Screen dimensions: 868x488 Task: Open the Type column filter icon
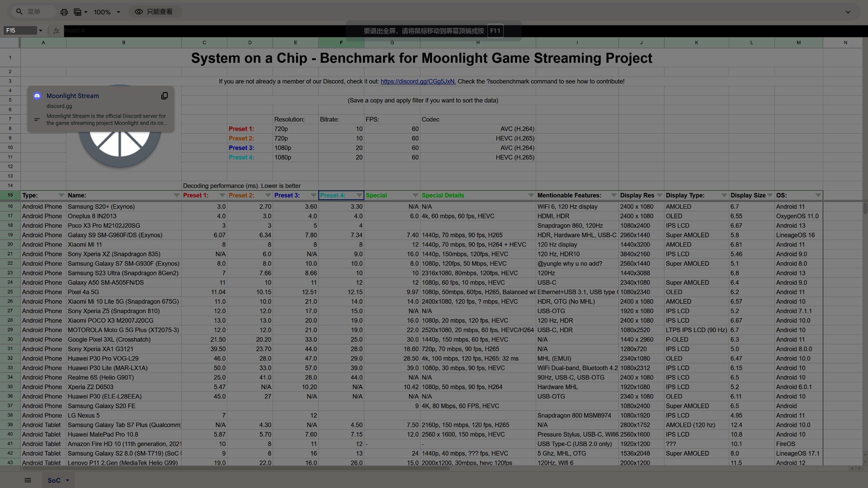pyautogui.click(x=61, y=195)
